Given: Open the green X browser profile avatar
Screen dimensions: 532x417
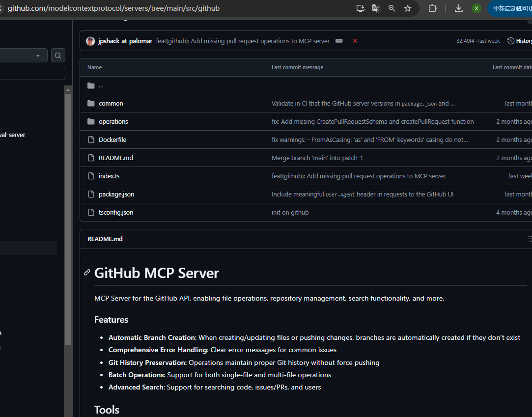Looking at the screenshot, I should (x=476, y=8).
